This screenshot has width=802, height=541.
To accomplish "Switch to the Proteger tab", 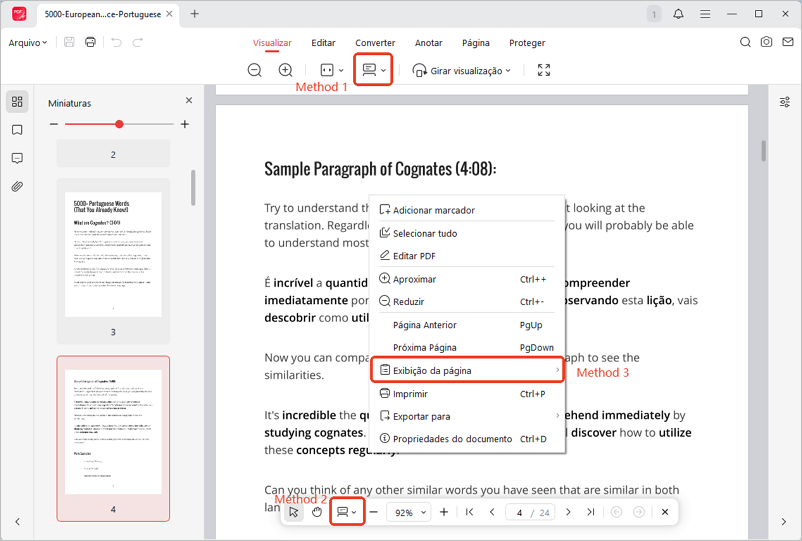I will click(x=527, y=43).
